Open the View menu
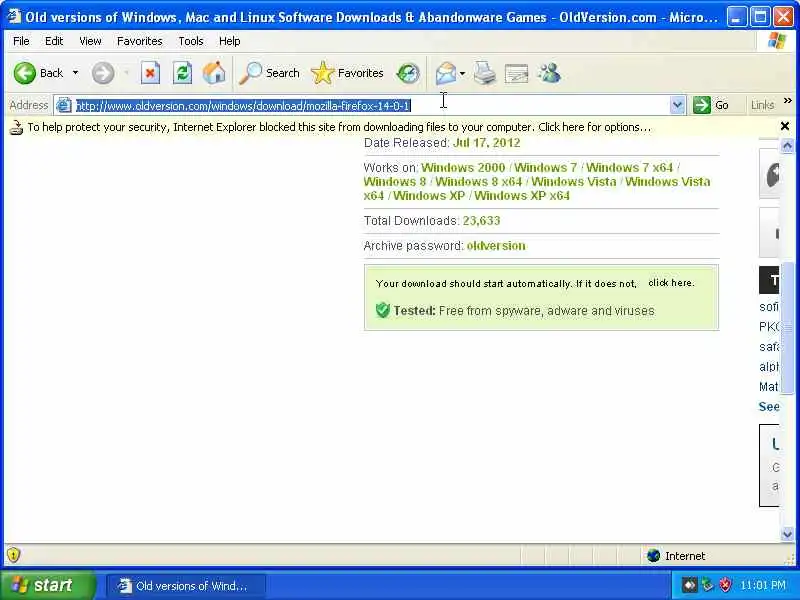Screen dimensions: 800x600 pos(90,41)
